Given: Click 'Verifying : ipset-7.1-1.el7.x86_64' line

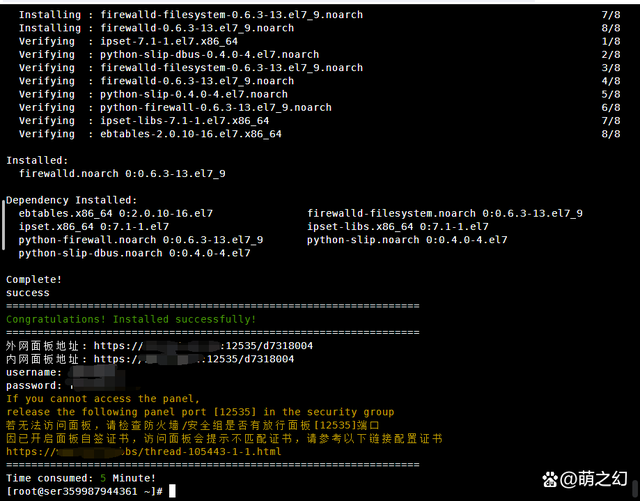Looking at the screenshot, I should (128, 41).
